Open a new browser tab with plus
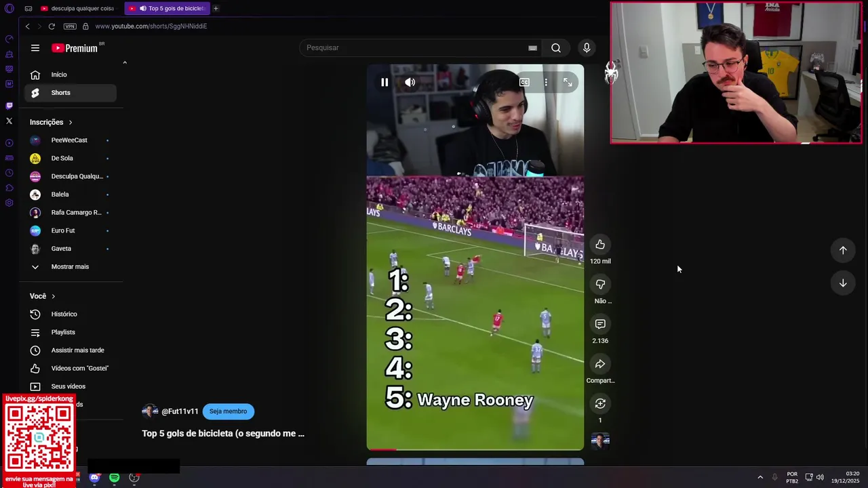The width and height of the screenshot is (868, 488). (216, 9)
